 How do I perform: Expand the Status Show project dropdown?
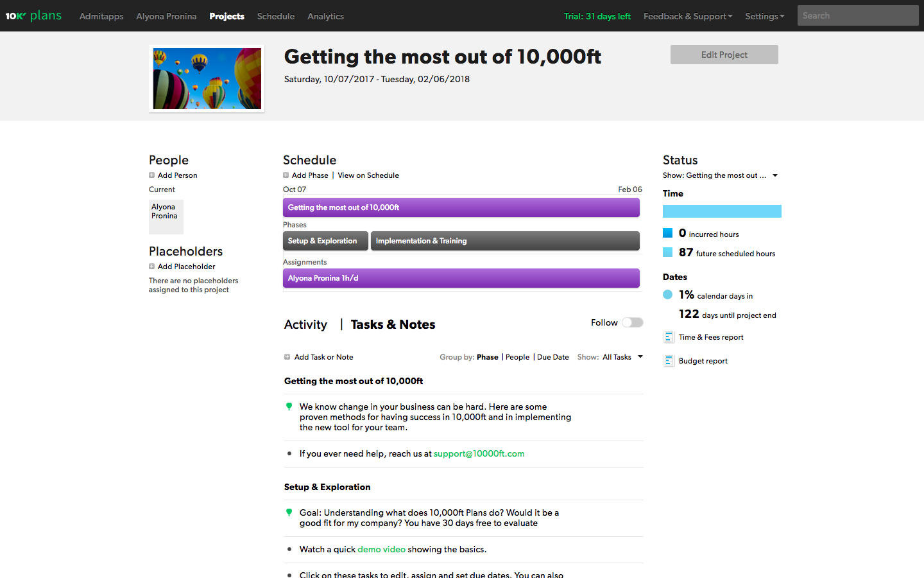pyautogui.click(x=721, y=175)
